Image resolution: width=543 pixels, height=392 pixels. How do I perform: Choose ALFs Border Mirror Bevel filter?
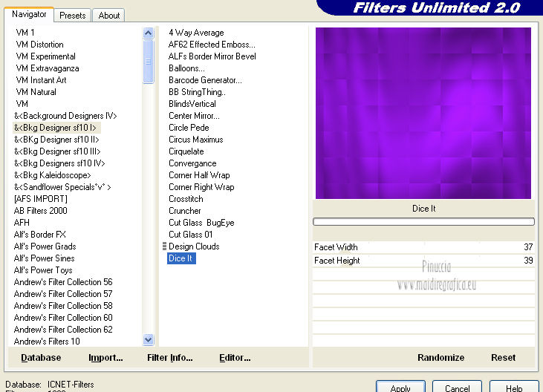[x=212, y=56]
